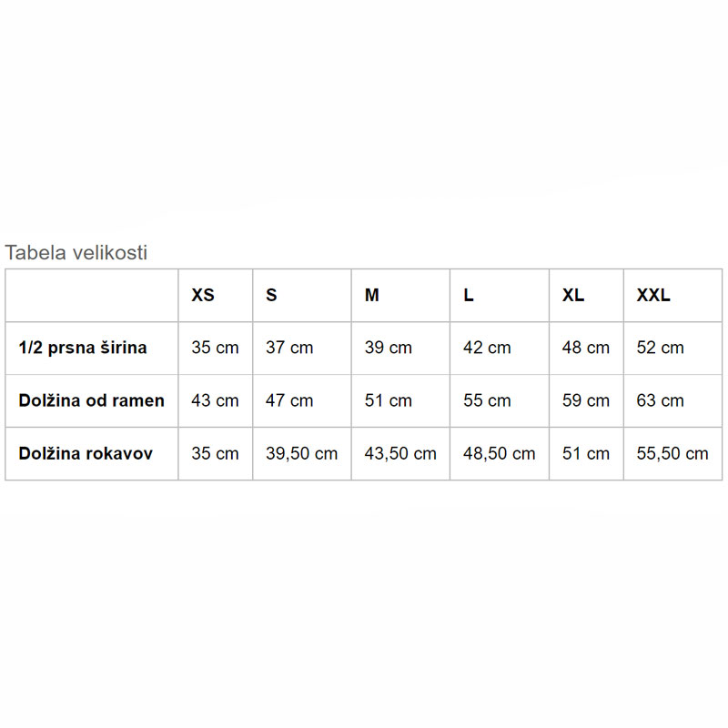The height and width of the screenshot is (728, 728).
Task: Click the 39,50 cm sleeve length cell
Action: (301, 453)
